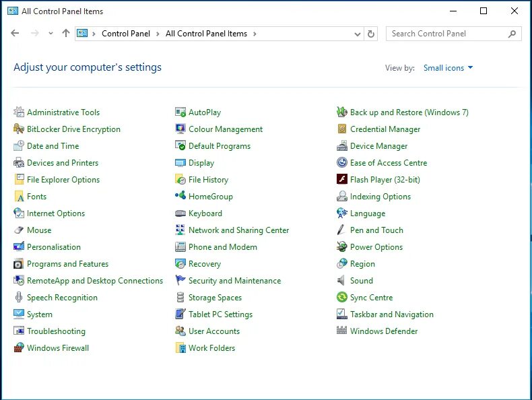Open the File History link
The image size is (532, 400).
pyautogui.click(x=208, y=180)
